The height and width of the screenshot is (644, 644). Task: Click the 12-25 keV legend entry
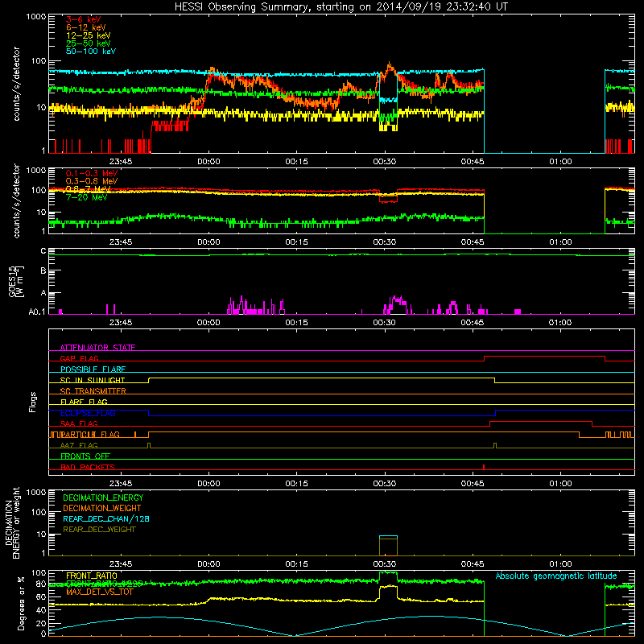(x=88, y=35)
